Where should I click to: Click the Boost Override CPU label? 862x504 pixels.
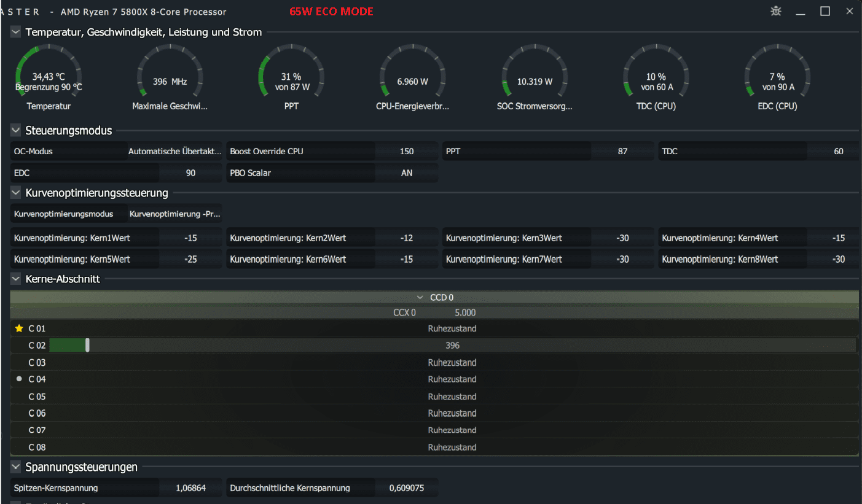point(267,151)
